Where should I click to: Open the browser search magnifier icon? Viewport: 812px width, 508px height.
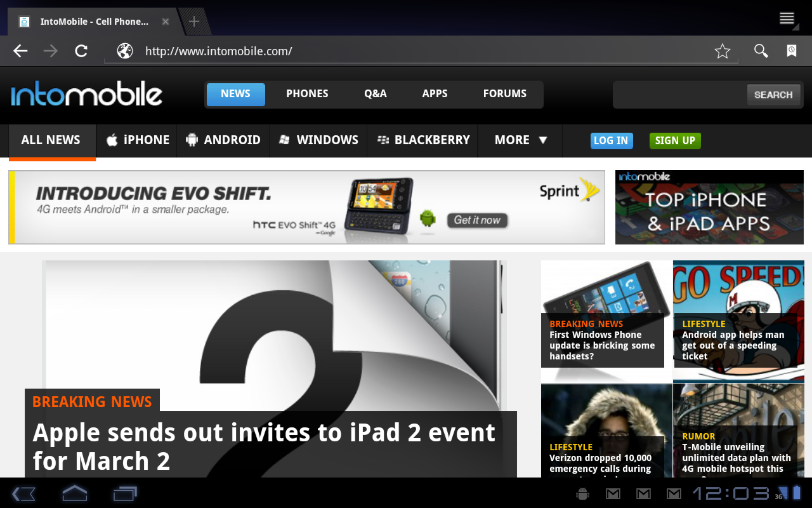[x=761, y=51]
